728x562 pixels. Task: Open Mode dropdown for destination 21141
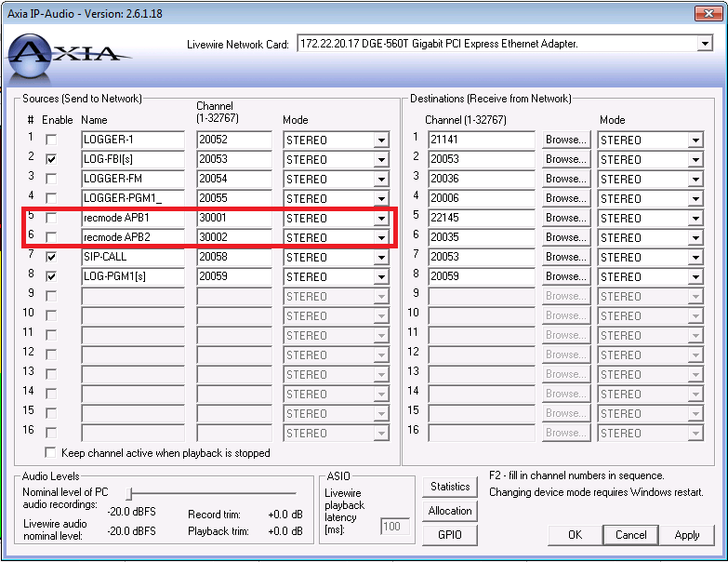click(695, 140)
